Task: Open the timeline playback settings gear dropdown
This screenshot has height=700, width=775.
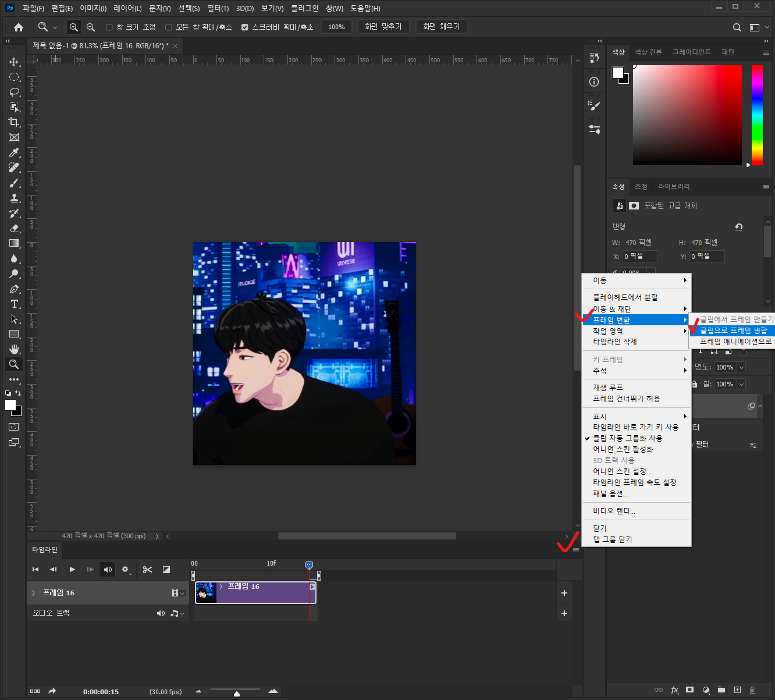Action: click(x=125, y=570)
